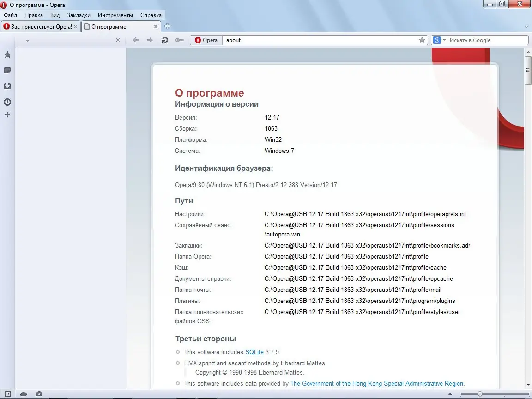The width and height of the screenshot is (532, 399).
Task: Click the bookmarks.adr path
Action: (x=368, y=245)
